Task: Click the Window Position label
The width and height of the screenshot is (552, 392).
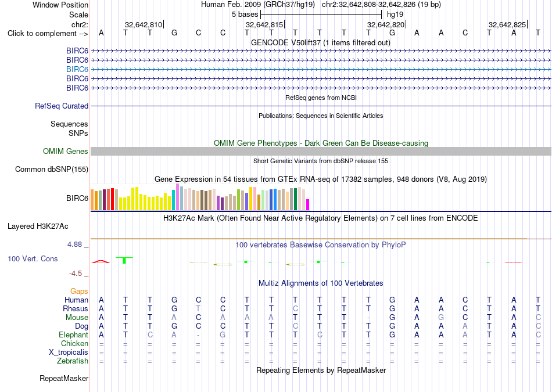Action: click(x=60, y=5)
